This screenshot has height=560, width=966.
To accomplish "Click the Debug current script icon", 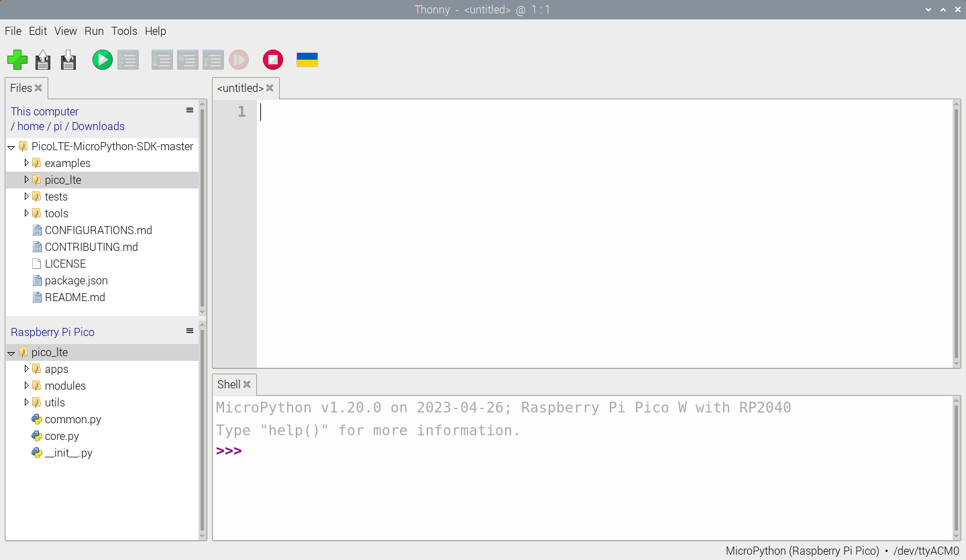I will 127,60.
